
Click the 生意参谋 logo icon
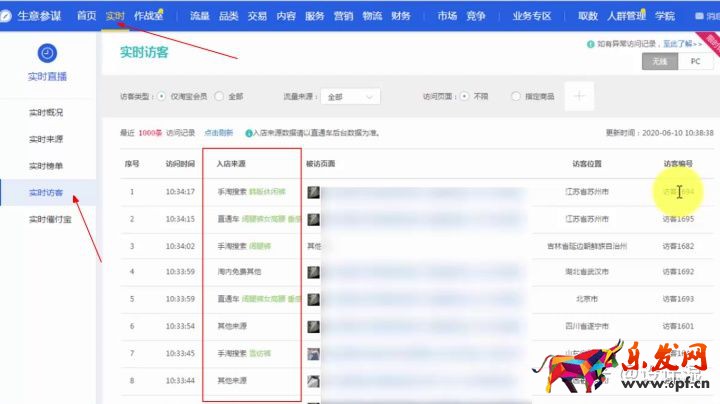(9, 15)
